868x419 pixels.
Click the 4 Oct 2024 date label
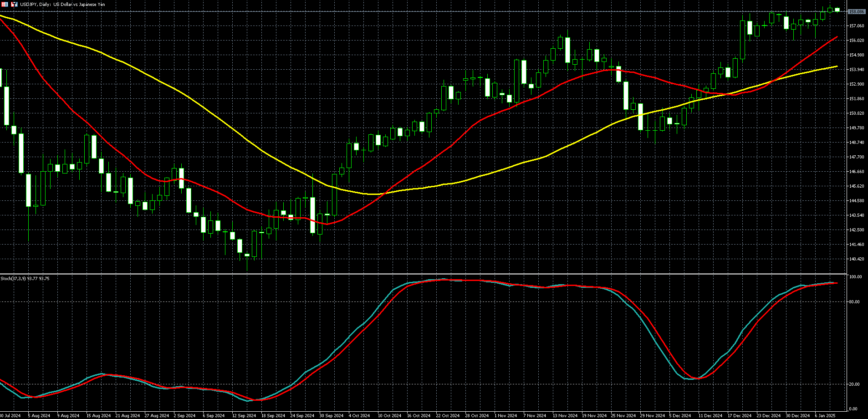coord(359,416)
